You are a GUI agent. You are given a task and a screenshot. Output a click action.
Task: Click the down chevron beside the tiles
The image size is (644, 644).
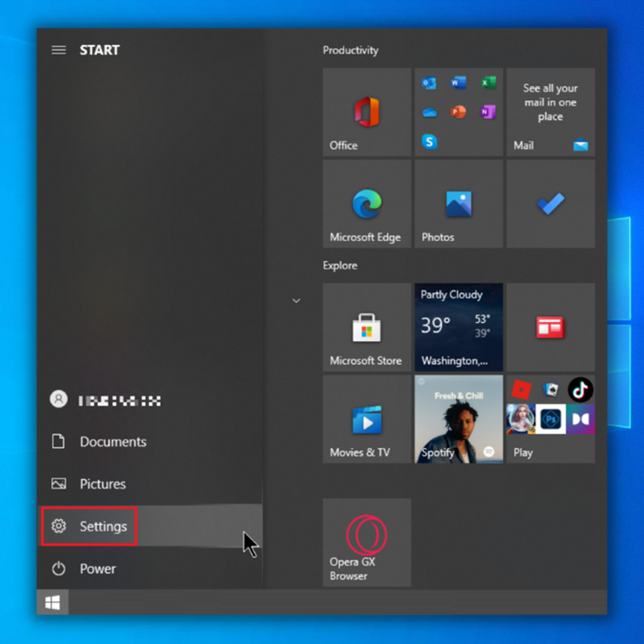pos(296,301)
